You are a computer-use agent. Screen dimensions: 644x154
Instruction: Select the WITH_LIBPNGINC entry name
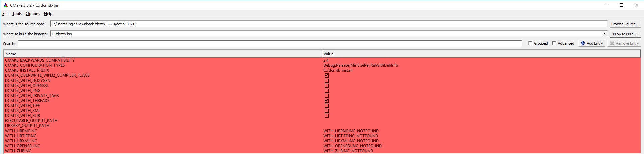(21, 131)
